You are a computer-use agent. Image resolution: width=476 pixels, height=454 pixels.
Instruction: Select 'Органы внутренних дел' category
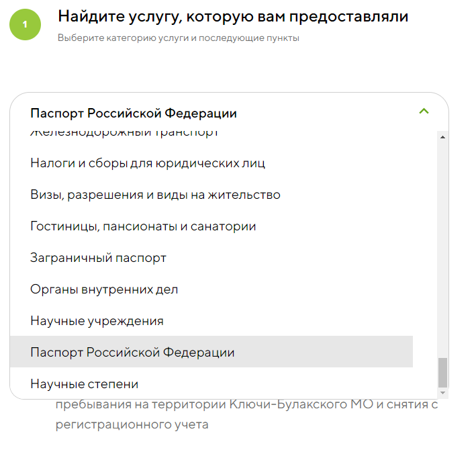(211, 289)
